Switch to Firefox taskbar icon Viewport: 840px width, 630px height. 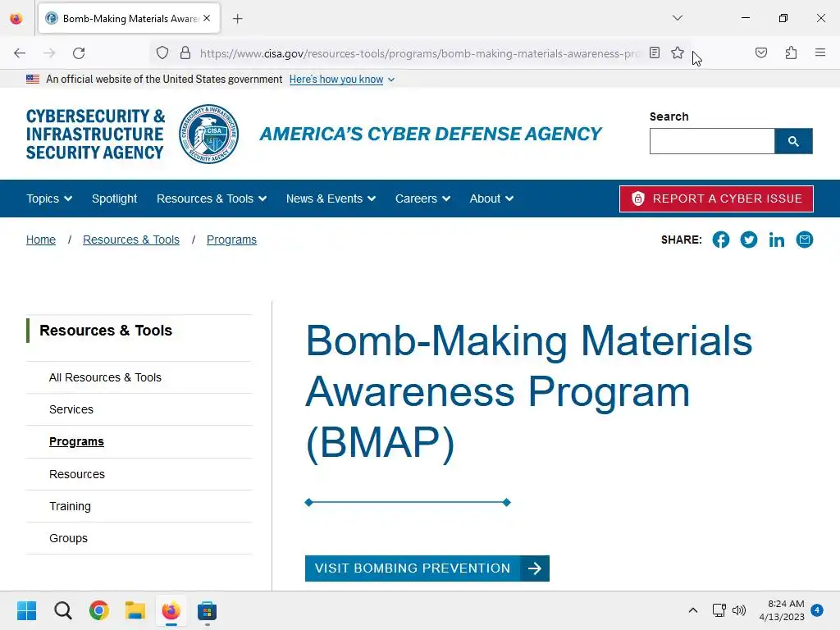tap(171, 610)
